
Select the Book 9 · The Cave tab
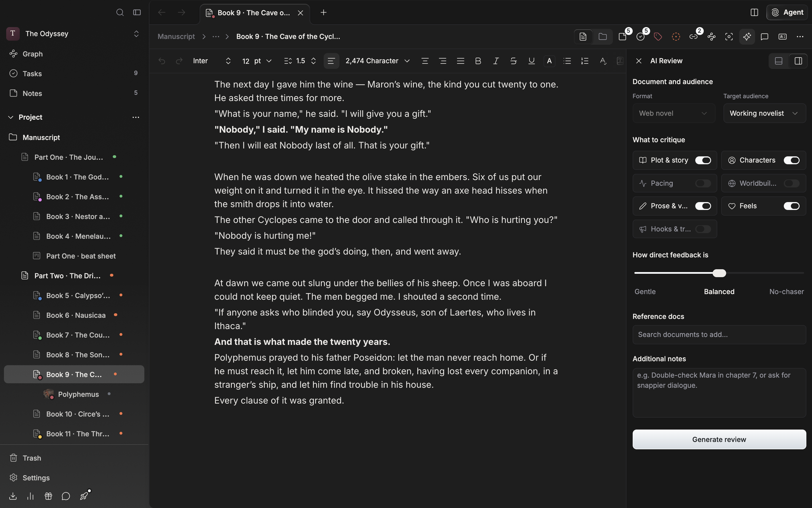[254, 13]
